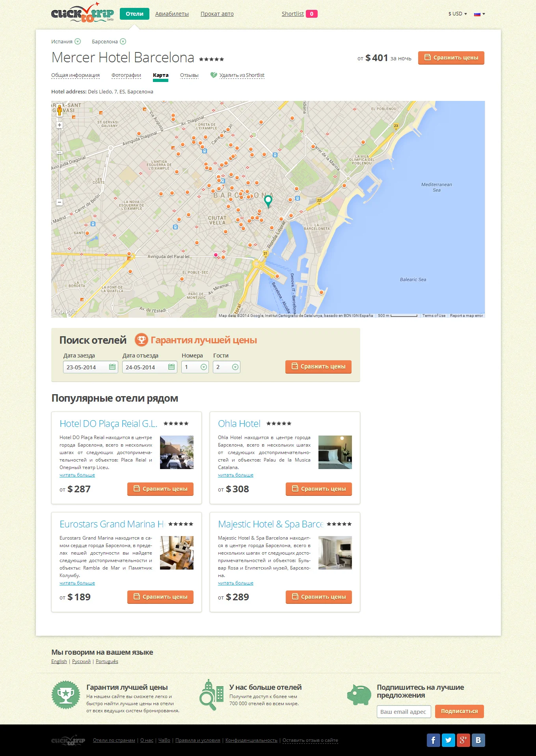Open Конфиденциальность footer link

click(x=251, y=740)
